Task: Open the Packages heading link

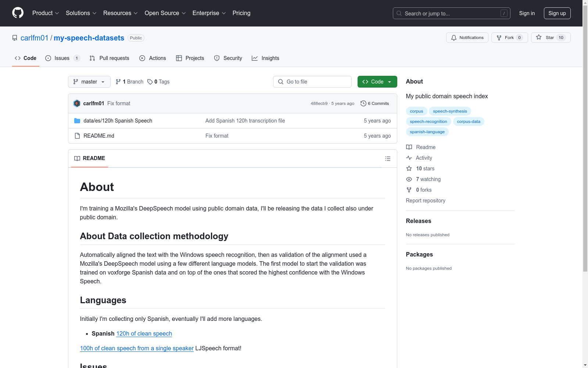Action: [419, 254]
